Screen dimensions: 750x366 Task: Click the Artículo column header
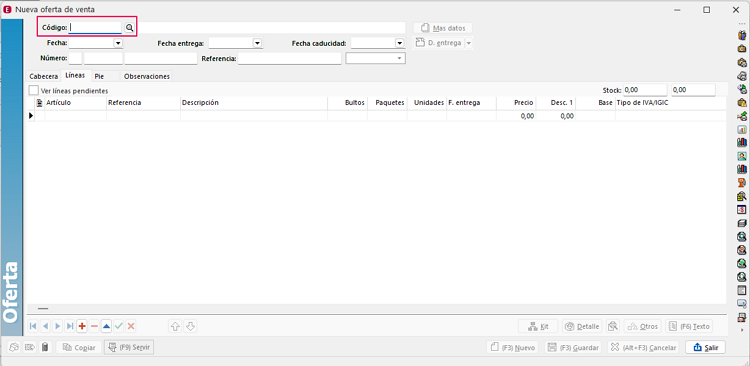coord(76,103)
